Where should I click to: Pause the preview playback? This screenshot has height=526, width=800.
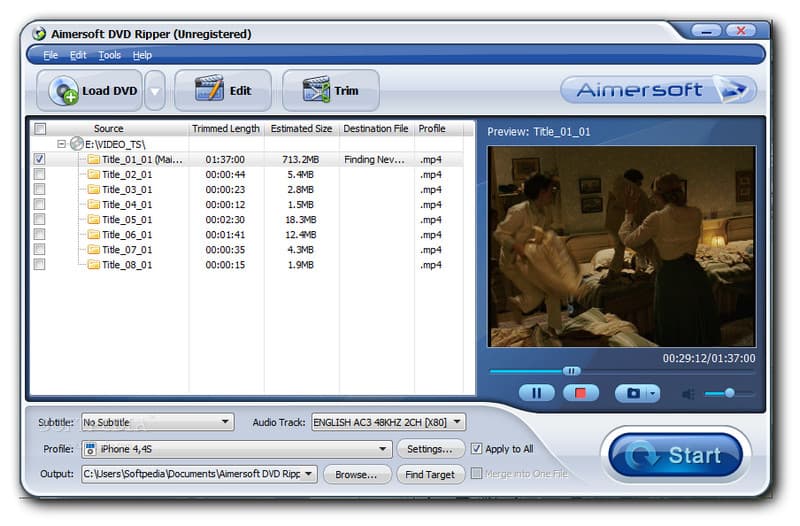(536, 393)
